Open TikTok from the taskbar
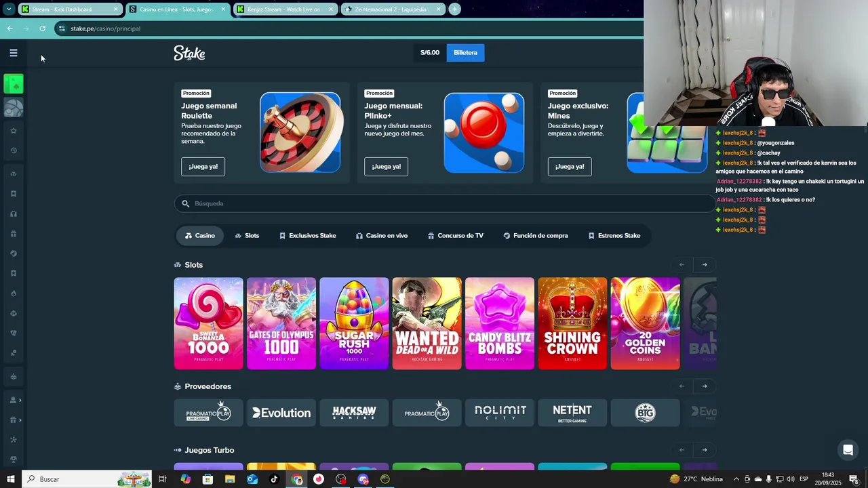The width and height of the screenshot is (868, 488). point(274,479)
